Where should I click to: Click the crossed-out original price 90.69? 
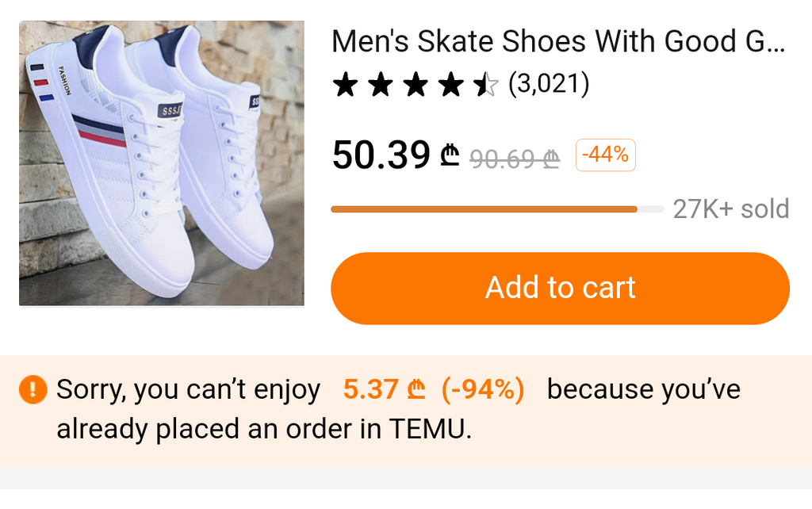[x=515, y=159]
